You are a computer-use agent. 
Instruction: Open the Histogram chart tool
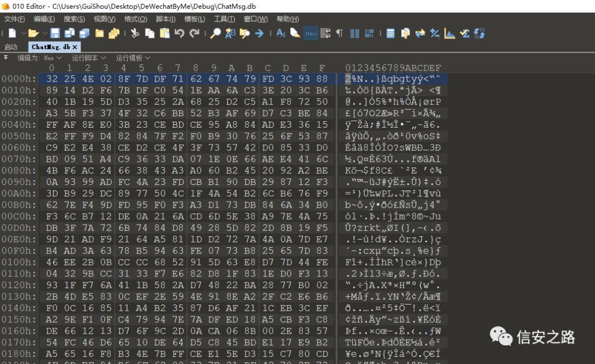(450, 34)
